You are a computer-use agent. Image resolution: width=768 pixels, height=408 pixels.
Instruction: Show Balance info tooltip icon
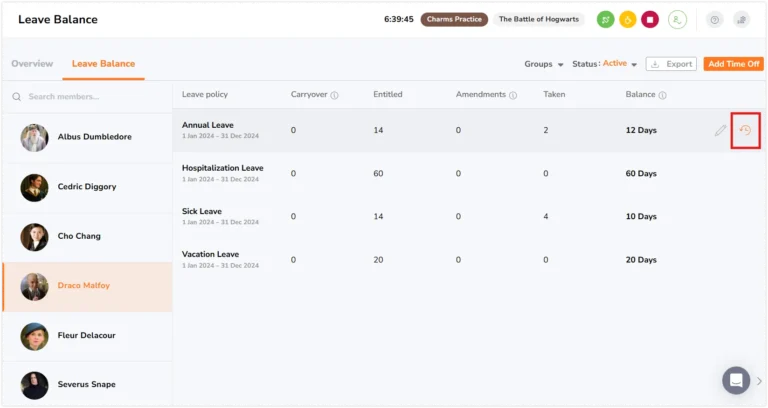(x=662, y=95)
